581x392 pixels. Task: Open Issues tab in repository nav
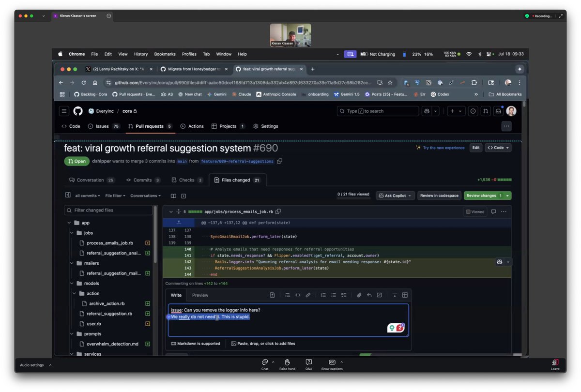tap(104, 126)
